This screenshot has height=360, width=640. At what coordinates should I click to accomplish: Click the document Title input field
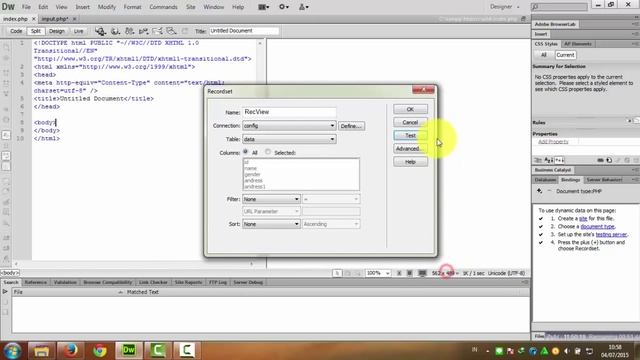click(x=244, y=31)
